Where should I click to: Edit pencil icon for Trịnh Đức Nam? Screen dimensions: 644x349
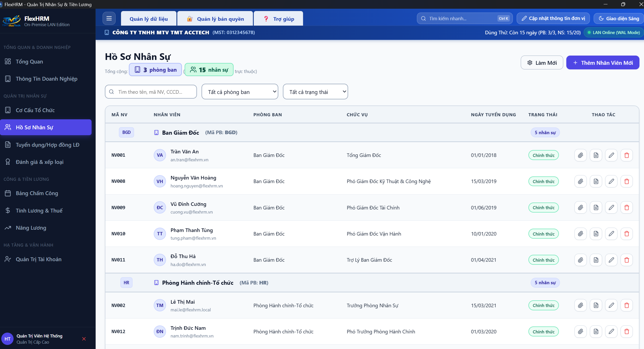[x=611, y=332]
